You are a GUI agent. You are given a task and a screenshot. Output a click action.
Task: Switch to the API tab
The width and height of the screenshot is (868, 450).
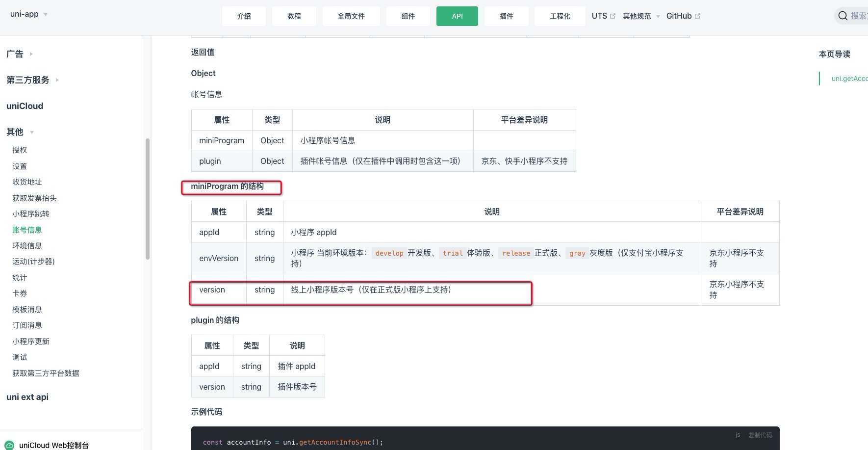coord(457,16)
